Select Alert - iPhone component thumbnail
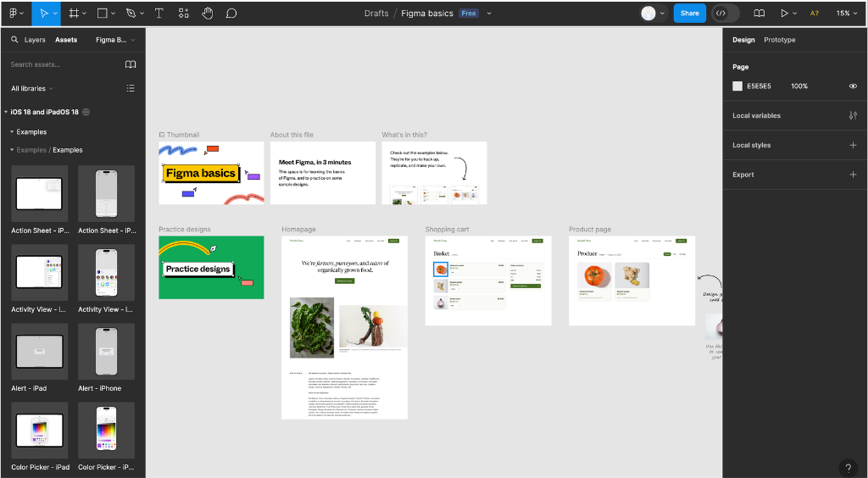This screenshot has width=868, height=478. 106,352
